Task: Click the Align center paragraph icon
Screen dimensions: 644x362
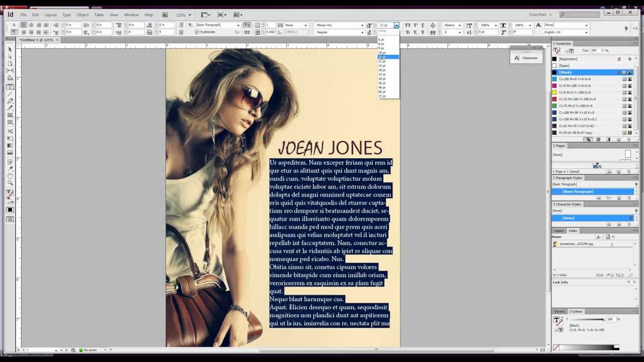Action: (31, 25)
